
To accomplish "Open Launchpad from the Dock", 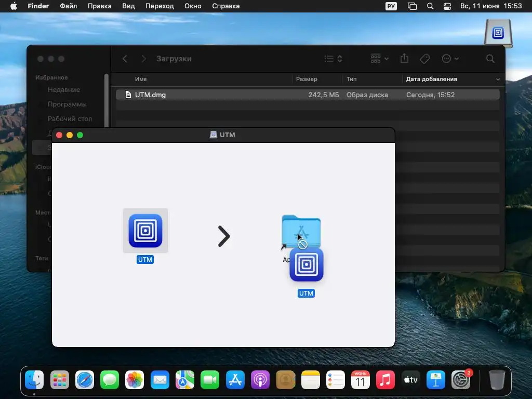I will tap(60, 380).
